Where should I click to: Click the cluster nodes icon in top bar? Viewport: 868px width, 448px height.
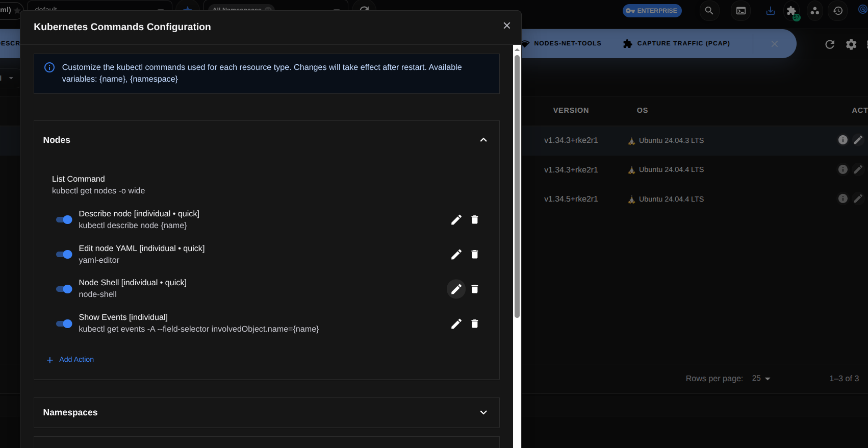(815, 11)
